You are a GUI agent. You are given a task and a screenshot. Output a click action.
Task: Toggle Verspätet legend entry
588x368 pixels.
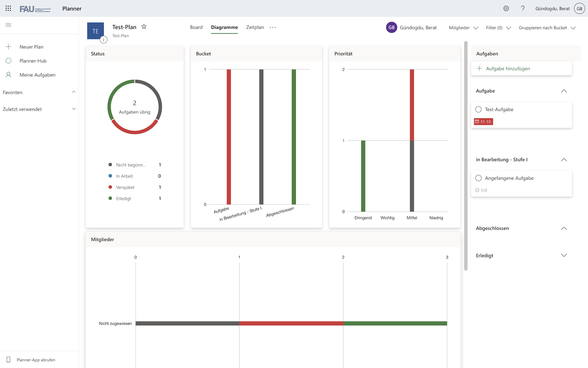click(x=135, y=187)
